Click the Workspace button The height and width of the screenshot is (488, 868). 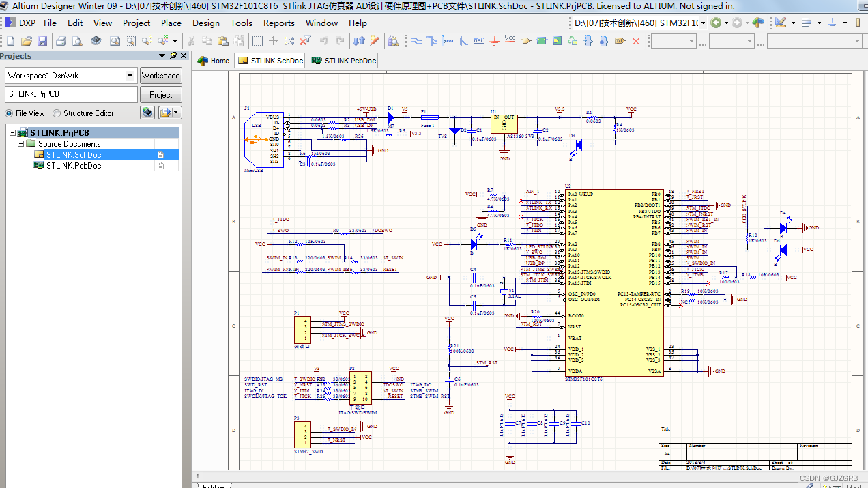tap(160, 75)
